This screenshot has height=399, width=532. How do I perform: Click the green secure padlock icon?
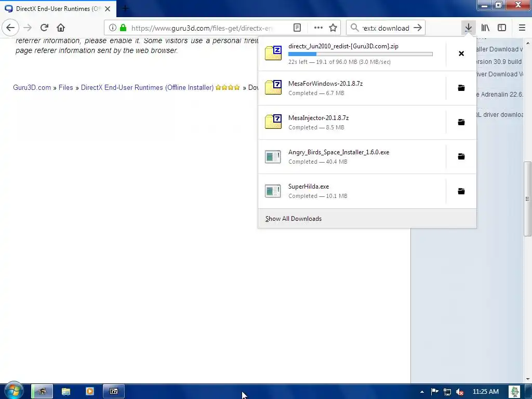(123, 28)
